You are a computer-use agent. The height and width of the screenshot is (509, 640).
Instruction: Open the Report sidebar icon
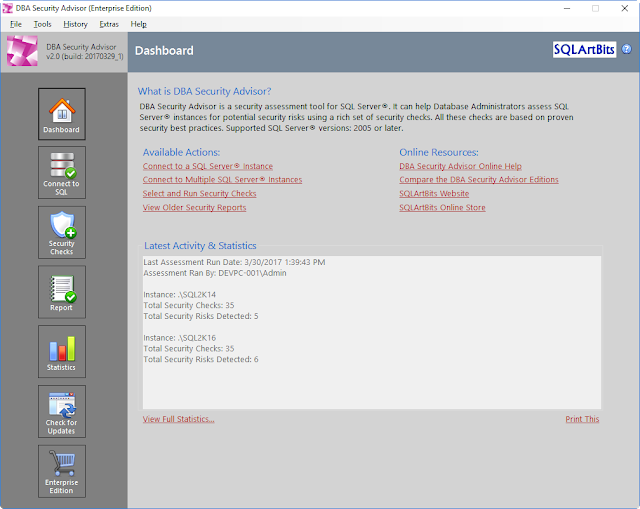coord(62,292)
